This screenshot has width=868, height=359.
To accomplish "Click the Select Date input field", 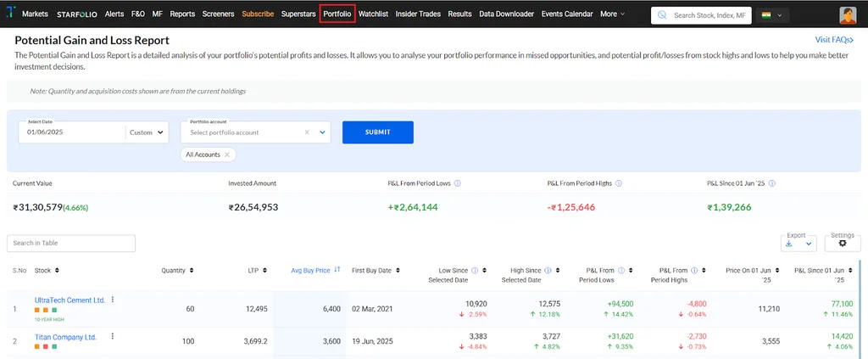I will [x=72, y=133].
